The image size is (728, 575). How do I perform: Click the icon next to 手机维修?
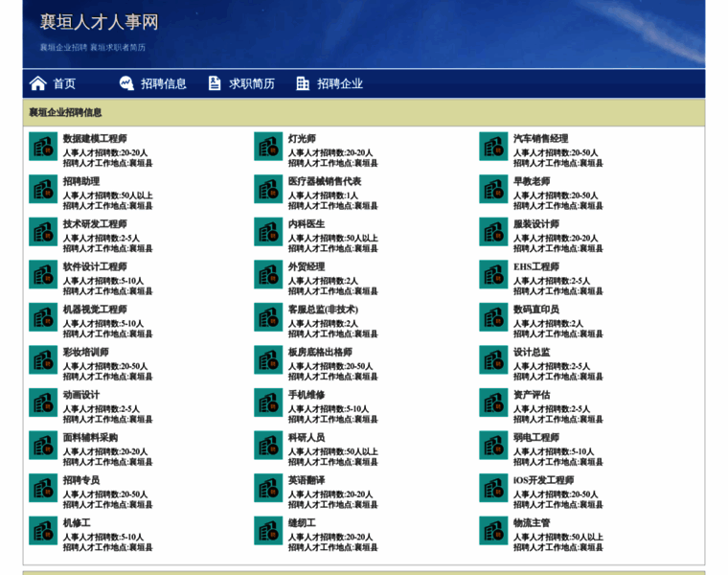268,402
